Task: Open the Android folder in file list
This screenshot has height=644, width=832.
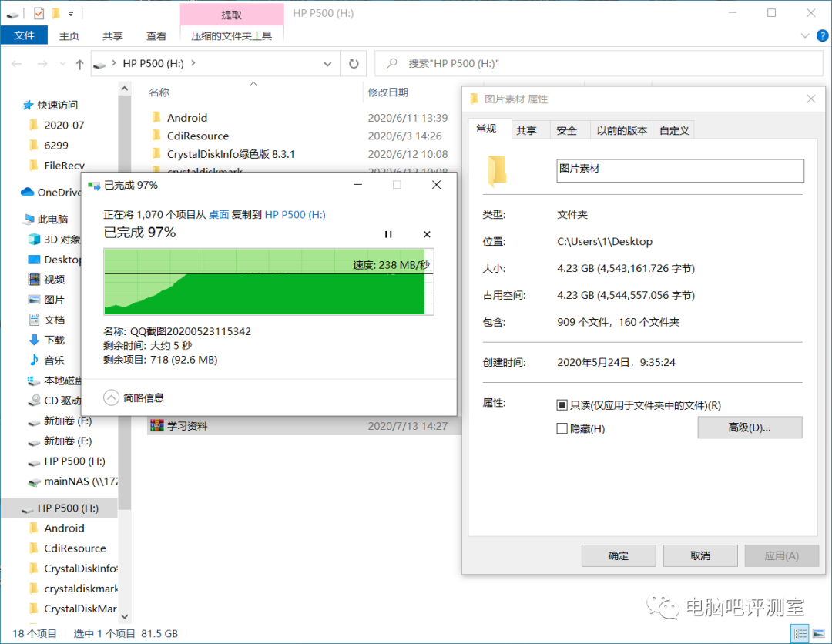Action: [x=186, y=118]
